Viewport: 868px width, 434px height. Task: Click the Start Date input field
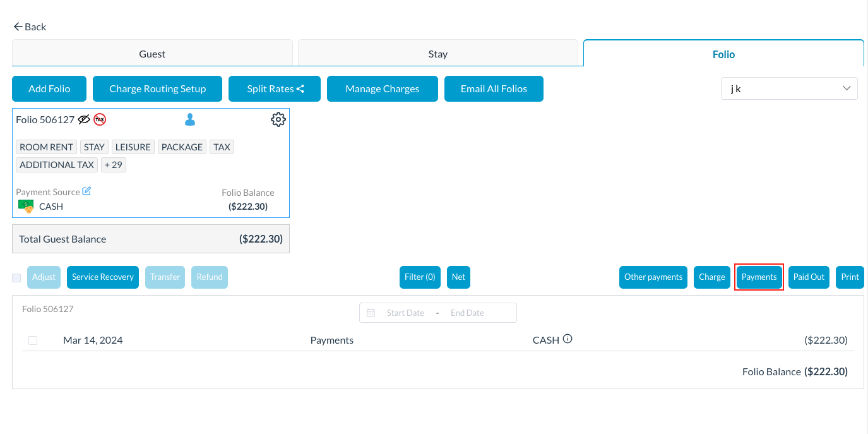(x=405, y=312)
